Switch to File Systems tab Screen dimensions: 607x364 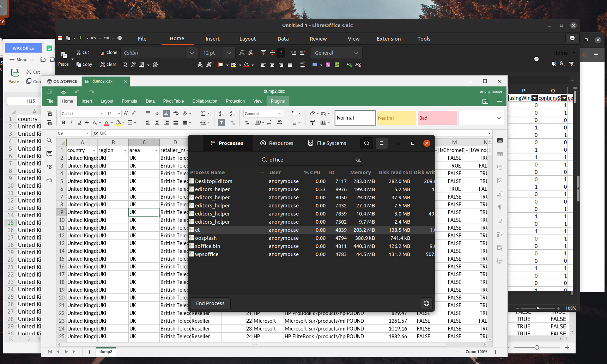[327, 143]
